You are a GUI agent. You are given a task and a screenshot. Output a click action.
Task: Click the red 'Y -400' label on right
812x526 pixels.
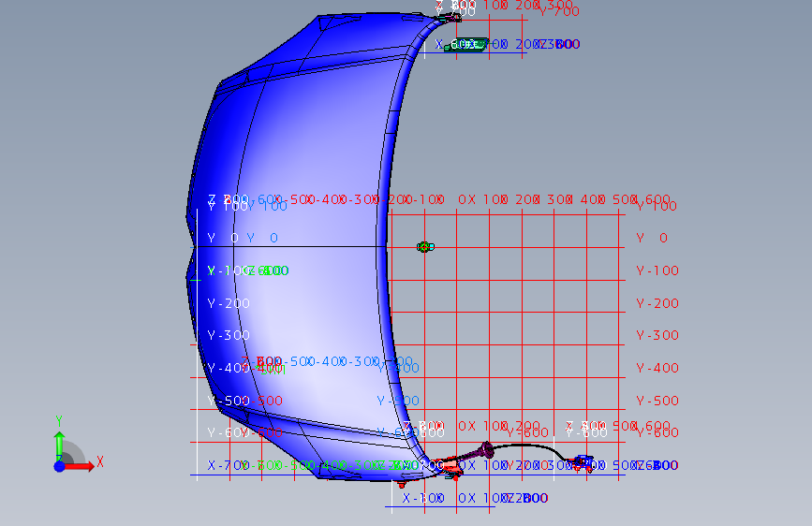(x=657, y=368)
